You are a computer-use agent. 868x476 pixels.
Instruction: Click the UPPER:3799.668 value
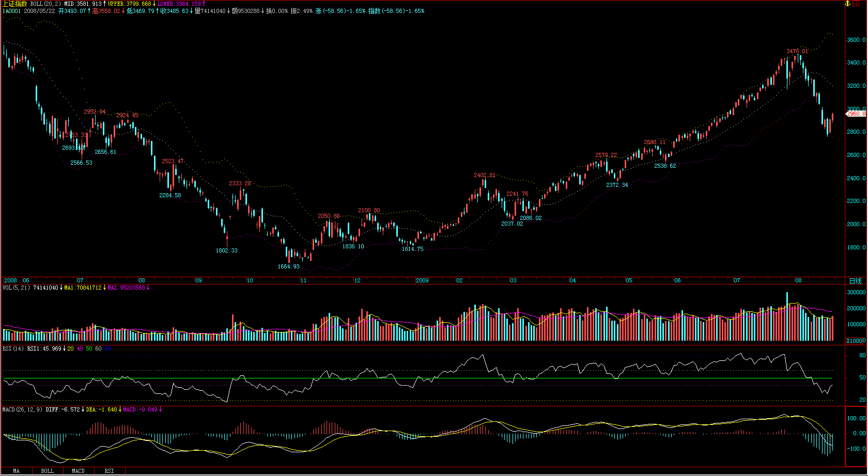pyautogui.click(x=130, y=4)
